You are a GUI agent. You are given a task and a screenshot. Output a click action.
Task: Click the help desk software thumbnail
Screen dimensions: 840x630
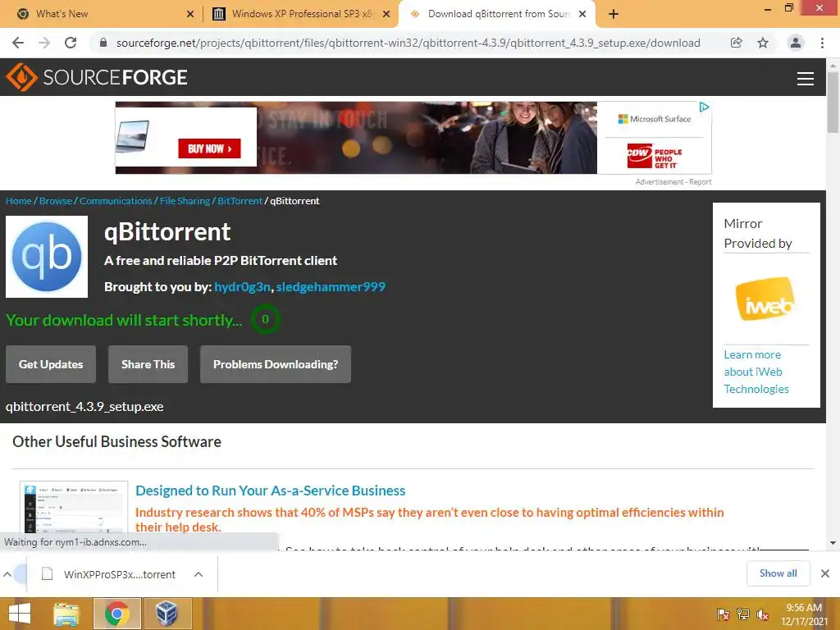pos(74,507)
